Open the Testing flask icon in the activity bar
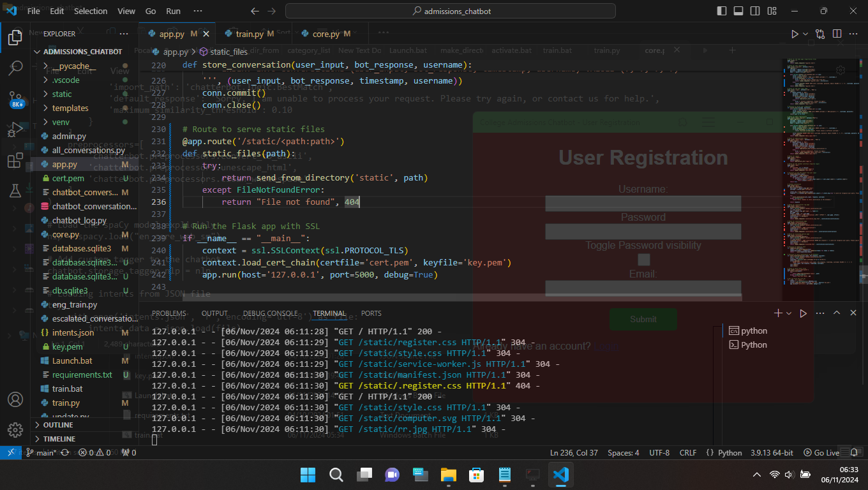Viewport: 868px width, 490px height. [15, 190]
